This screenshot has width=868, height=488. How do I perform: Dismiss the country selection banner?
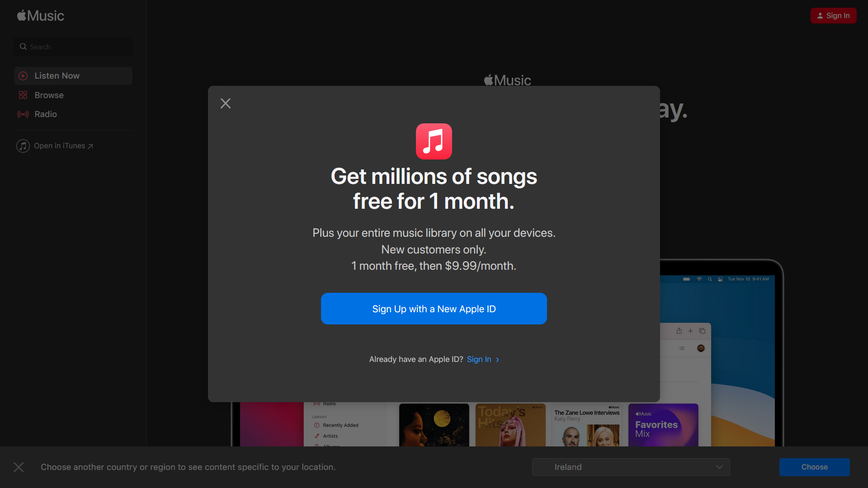coord(19,467)
